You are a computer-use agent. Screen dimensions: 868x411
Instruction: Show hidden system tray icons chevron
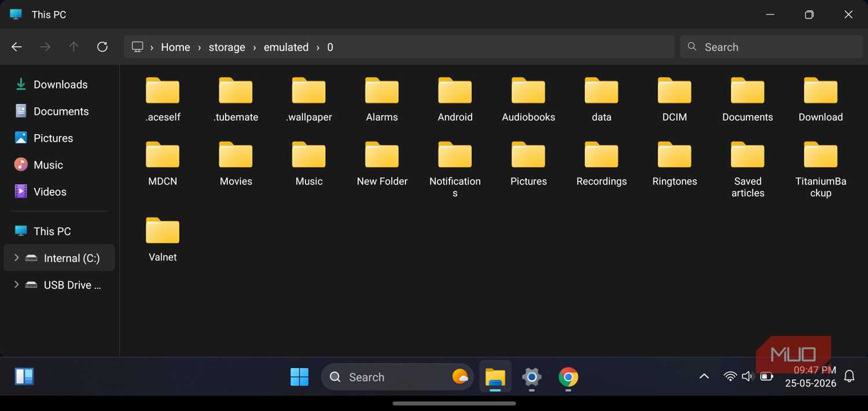pos(704,377)
